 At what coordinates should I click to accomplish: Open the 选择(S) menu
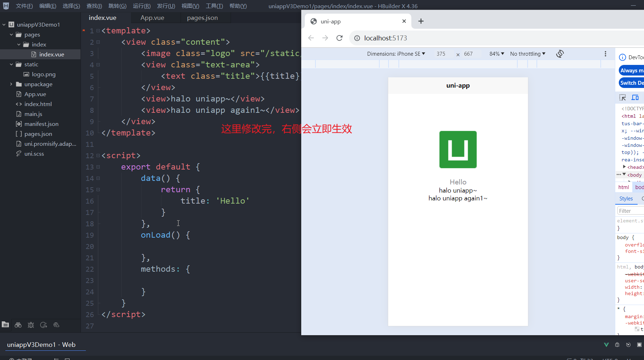coord(71,6)
